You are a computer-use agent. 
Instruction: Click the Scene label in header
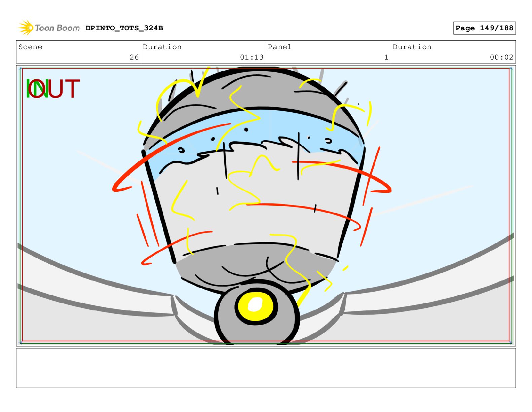pyautogui.click(x=30, y=47)
